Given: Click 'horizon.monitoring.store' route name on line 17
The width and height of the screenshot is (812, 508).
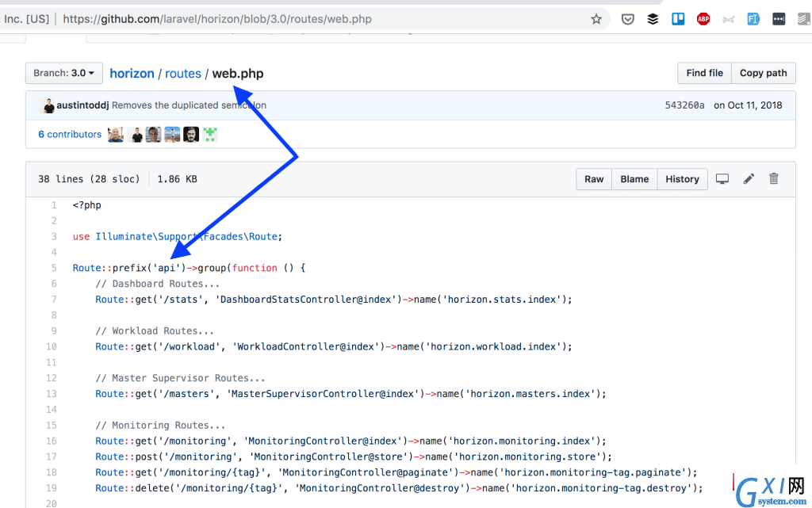Looking at the screenshot, I should pyautogui.click(x=527, y=456).
